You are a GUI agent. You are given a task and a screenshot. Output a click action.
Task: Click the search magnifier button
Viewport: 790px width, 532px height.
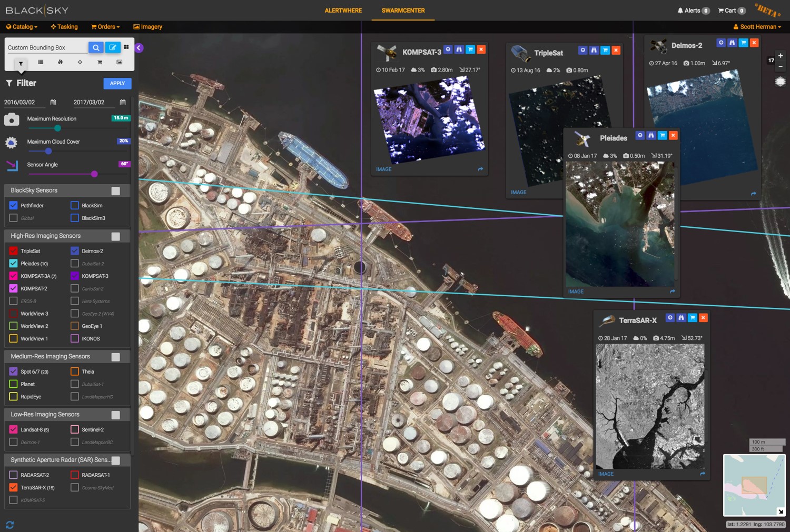96,47
